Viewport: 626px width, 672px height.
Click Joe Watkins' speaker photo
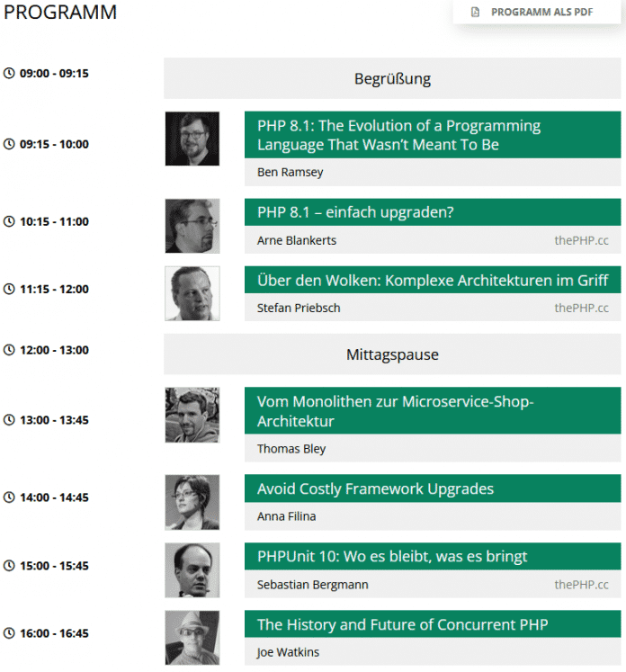pyautogui.click(x=192, y=638)
